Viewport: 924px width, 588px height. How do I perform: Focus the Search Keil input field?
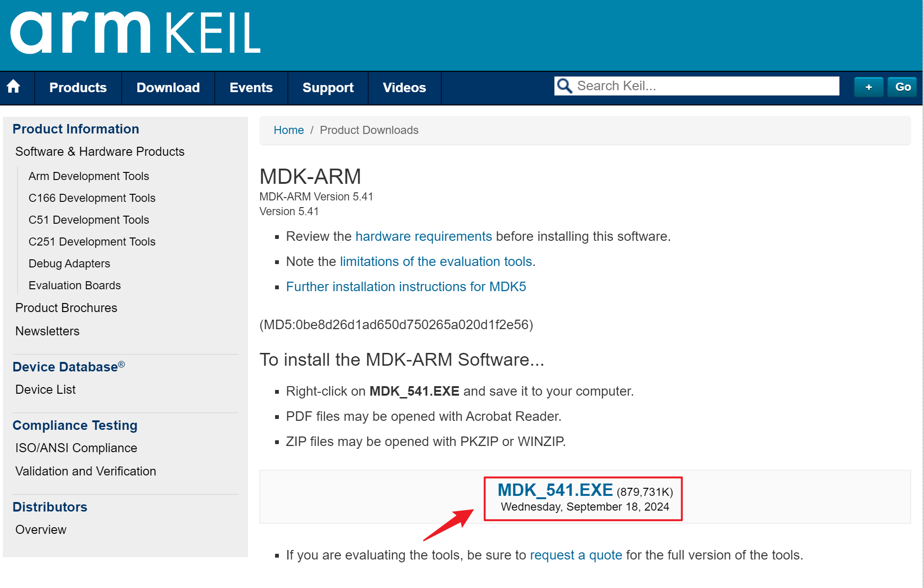point(703,86)
